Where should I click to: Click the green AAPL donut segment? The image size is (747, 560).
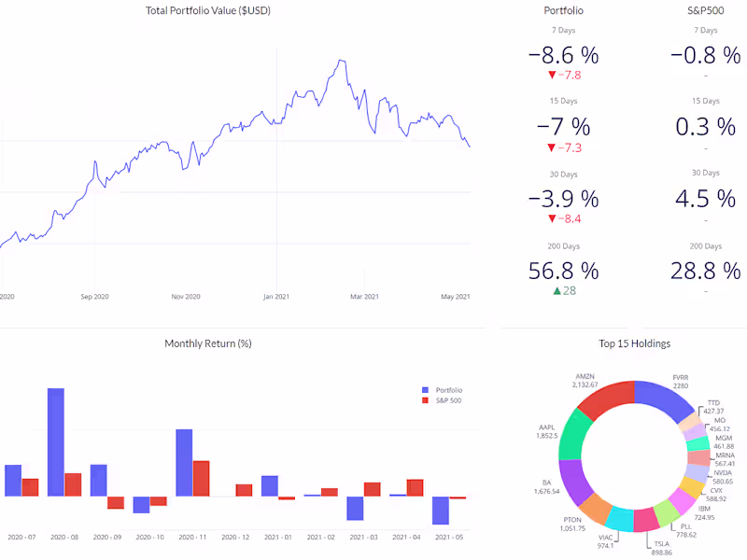pos(572,437)
